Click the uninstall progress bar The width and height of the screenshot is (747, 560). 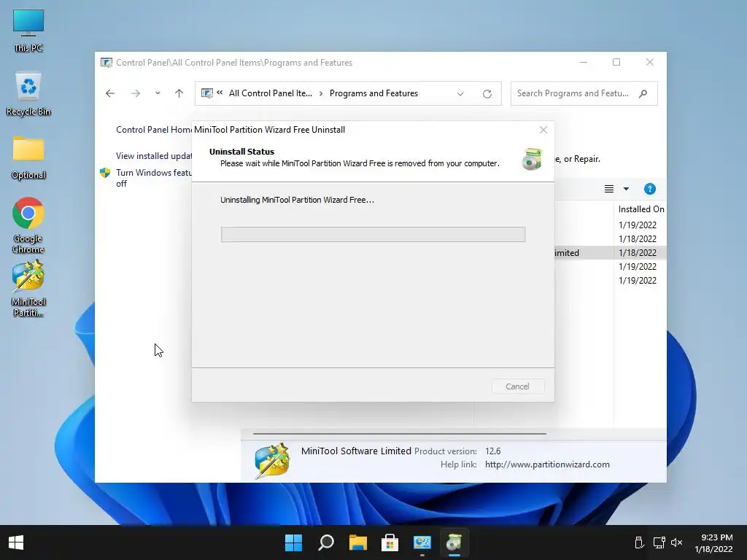pos(373,234)
